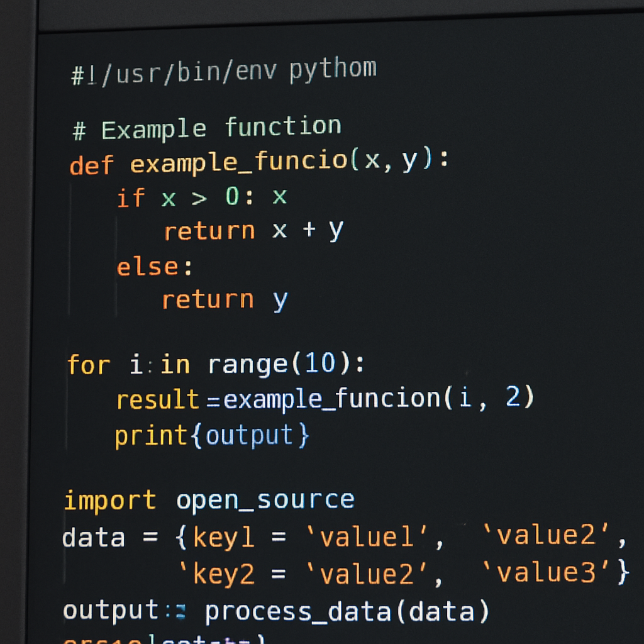Screen dimensions: 644x644
Task: Click 'range(10):' in the for loop
Action: (x=286, y=364)
